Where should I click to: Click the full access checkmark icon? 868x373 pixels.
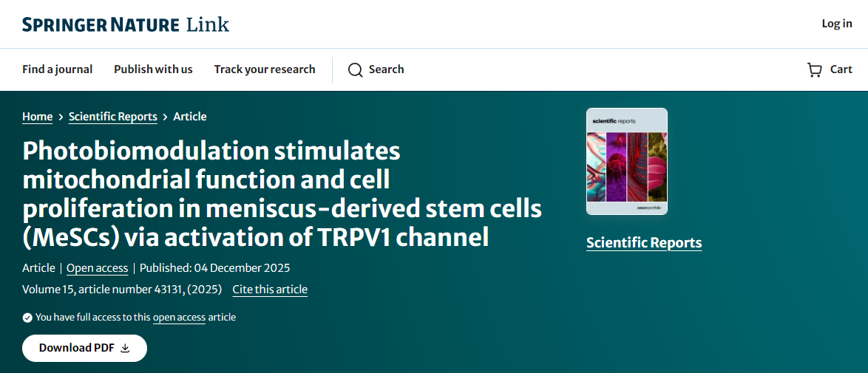27,318
